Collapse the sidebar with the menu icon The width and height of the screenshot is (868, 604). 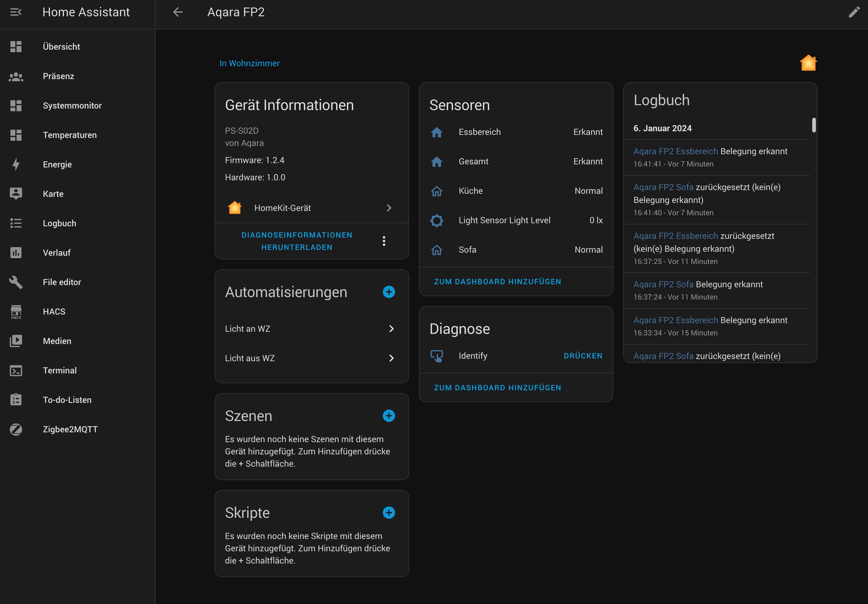[x=16, y=12]
